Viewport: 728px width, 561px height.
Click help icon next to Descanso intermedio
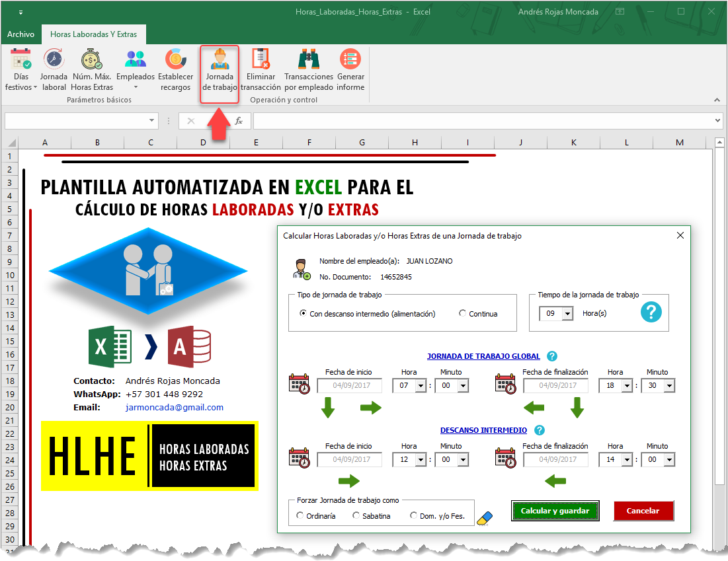[x=539, y=430]
